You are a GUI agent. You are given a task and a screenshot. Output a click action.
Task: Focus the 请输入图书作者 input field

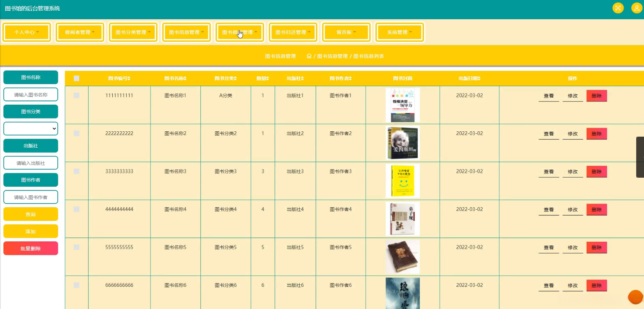click(x=31, y=197)
